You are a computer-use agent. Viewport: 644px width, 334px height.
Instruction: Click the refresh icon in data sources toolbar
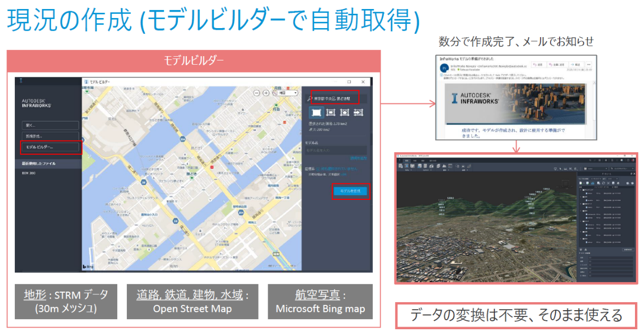(603, 183)
